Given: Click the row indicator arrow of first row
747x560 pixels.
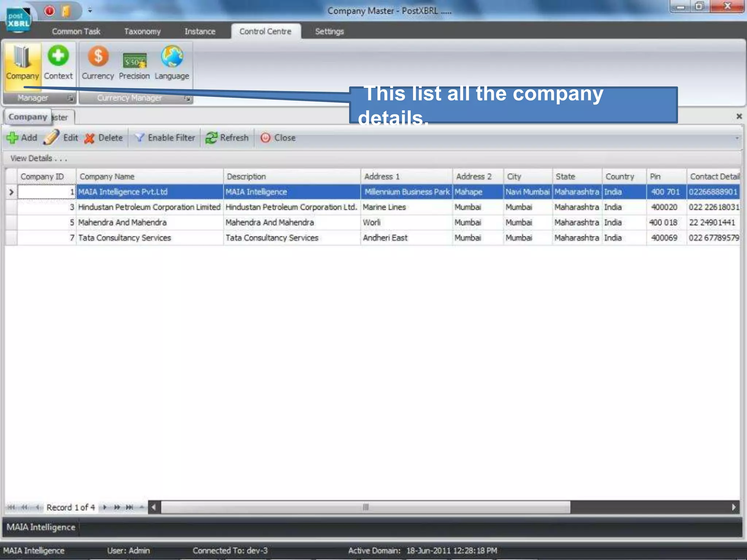Looking at the screenshot, I should coord(11,192).
